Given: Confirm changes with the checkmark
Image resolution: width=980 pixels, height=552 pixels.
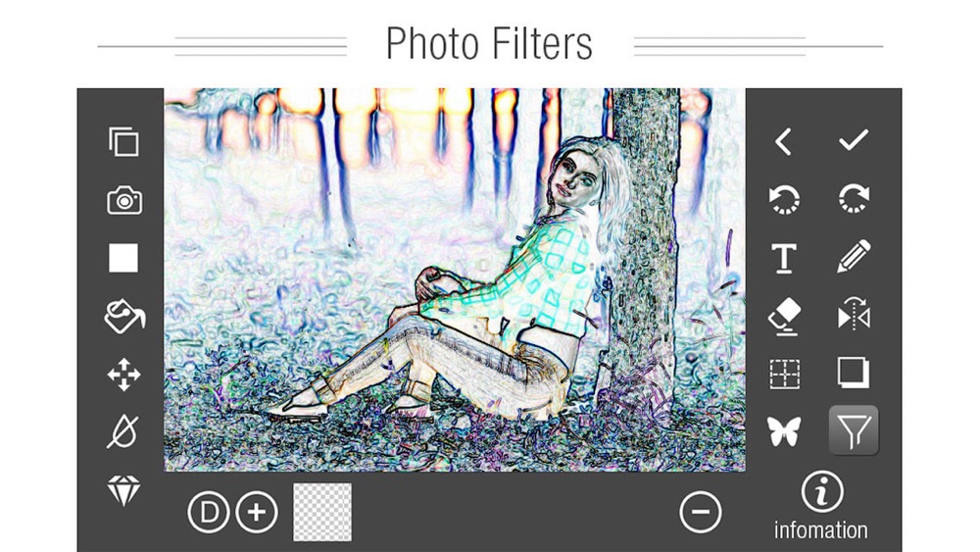Looking at the screenshot, I should (x=854, y=140).
